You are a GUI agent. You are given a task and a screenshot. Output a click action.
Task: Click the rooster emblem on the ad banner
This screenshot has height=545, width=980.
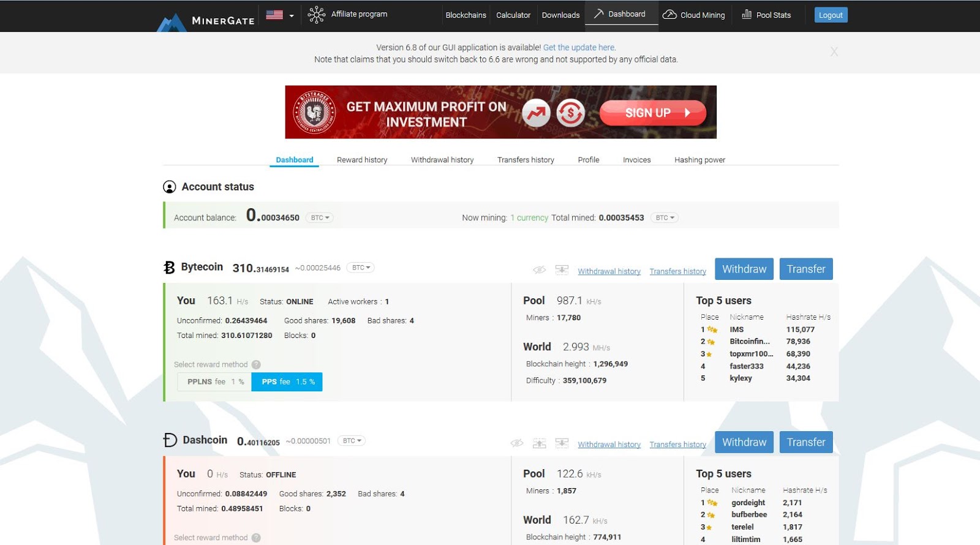click(314, 112)
